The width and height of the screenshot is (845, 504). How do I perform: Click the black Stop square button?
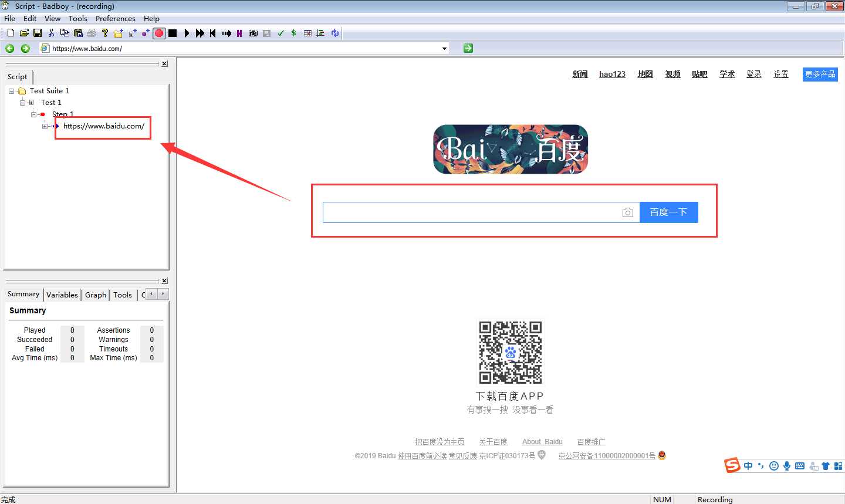(173, 33)
